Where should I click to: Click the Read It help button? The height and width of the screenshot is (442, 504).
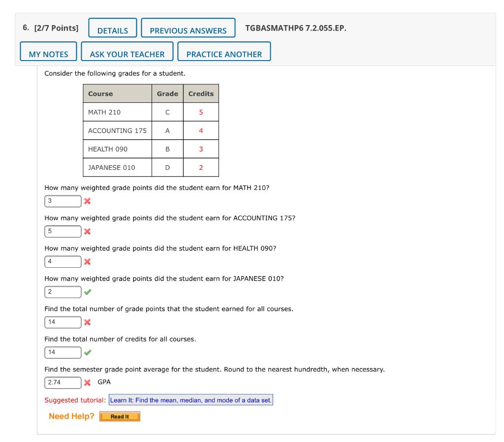pyautogui.click(x=120, y=416)
